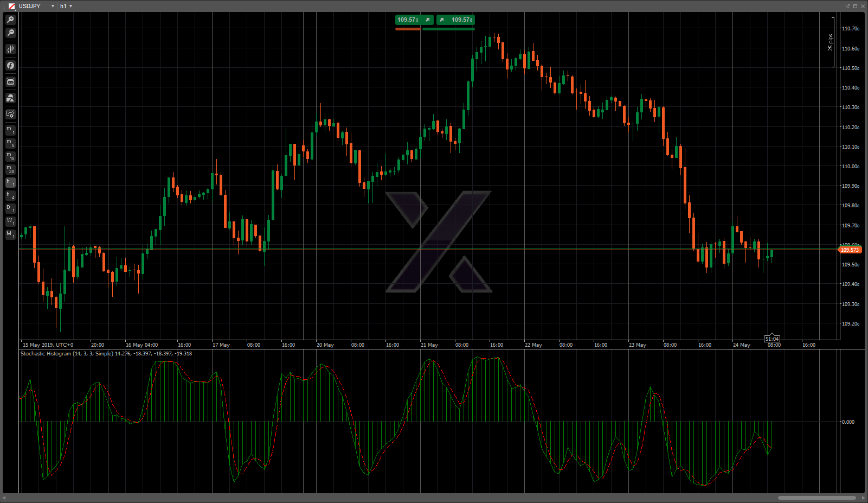Click the scroll right arrow
Viewport: 868px width, 503px height.
864,498
